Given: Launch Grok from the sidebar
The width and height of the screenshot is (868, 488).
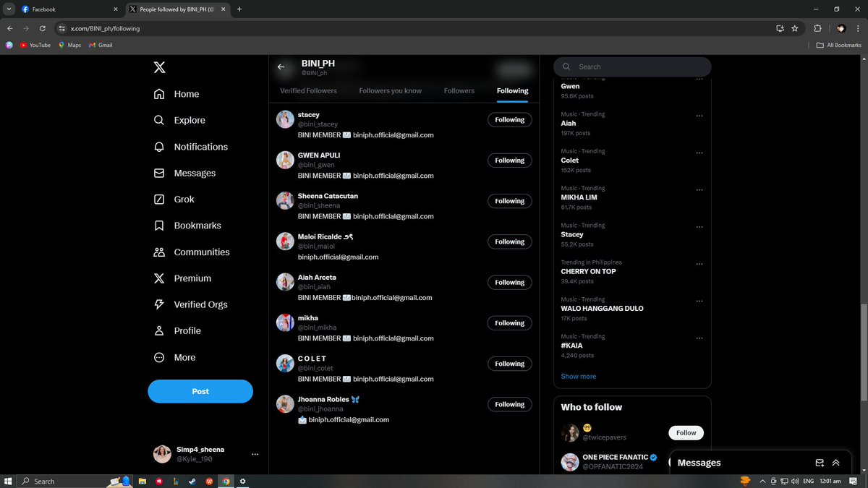Looking at the screenshot, I should (x=174, y=200).
